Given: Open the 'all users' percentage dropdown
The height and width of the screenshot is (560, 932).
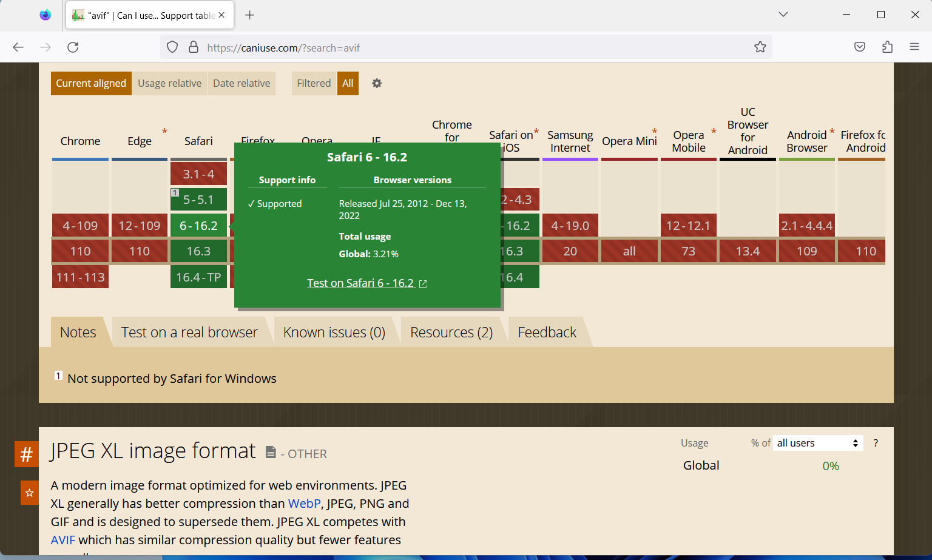Looking at the screenshot, I should (817, 443).
